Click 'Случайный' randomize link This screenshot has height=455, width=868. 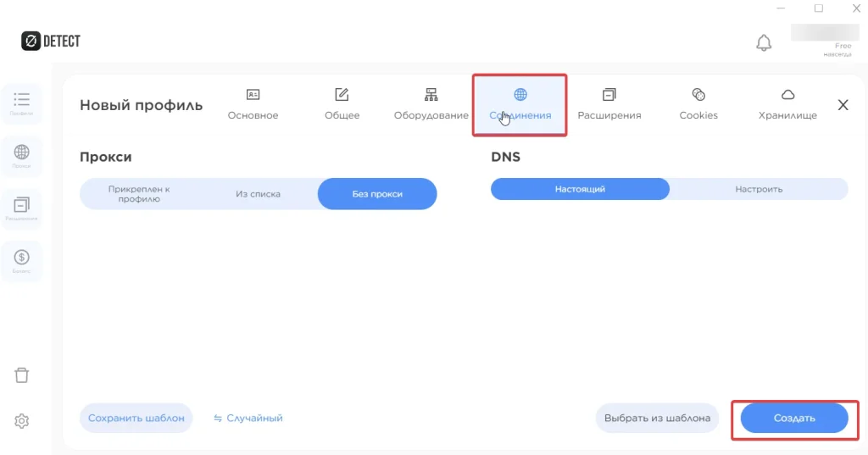pos(248,418)
